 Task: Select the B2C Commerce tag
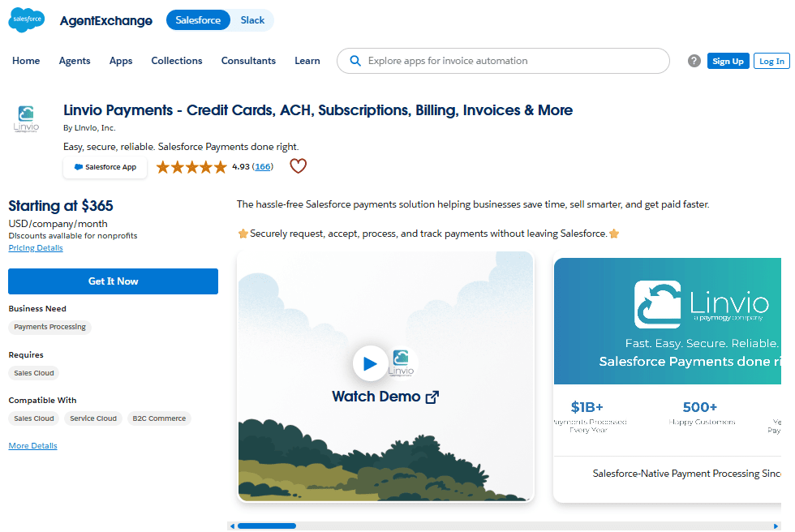pyautogui.click(x=159, y=418)
